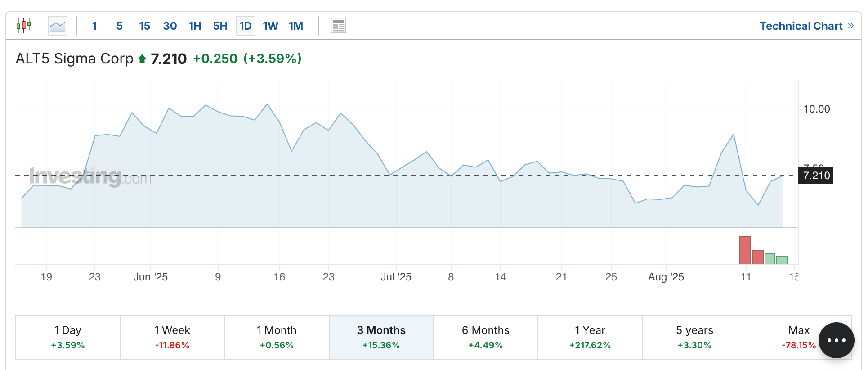Click the green up-arrow price indicator
This screenshot has width=868, height=370.
click(142, 59)
